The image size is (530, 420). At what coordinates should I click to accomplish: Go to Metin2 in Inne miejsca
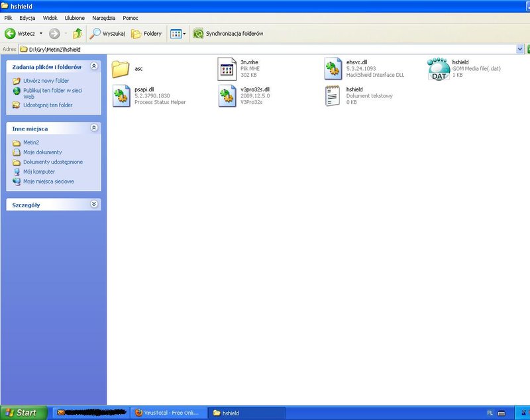pos(31,142)
